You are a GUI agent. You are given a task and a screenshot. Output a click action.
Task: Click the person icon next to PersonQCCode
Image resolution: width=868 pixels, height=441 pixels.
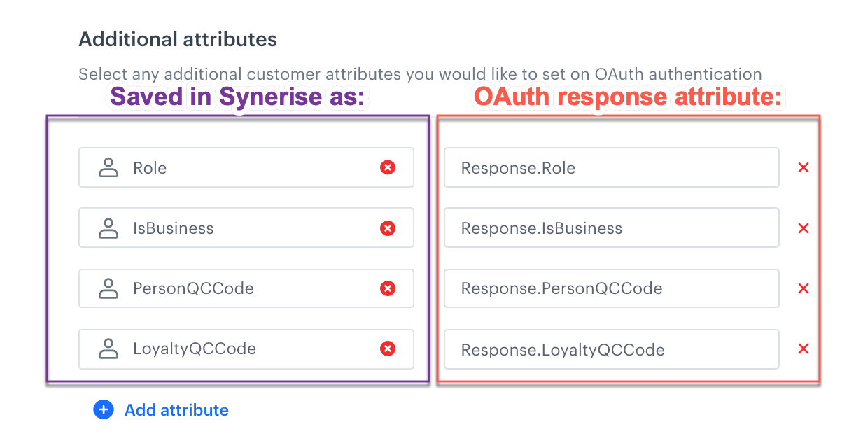(x=108, y=288)
